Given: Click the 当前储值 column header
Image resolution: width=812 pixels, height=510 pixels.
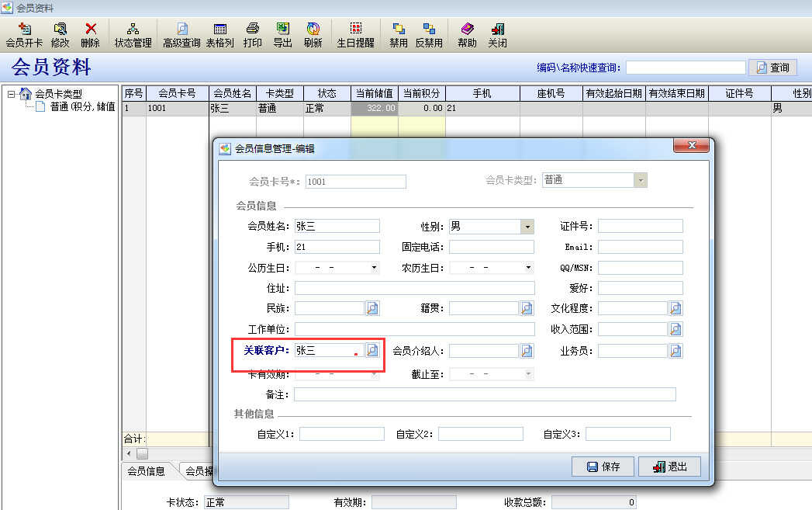Looking at the screenshot, I should pyautogui.click(x=375, y=93).
